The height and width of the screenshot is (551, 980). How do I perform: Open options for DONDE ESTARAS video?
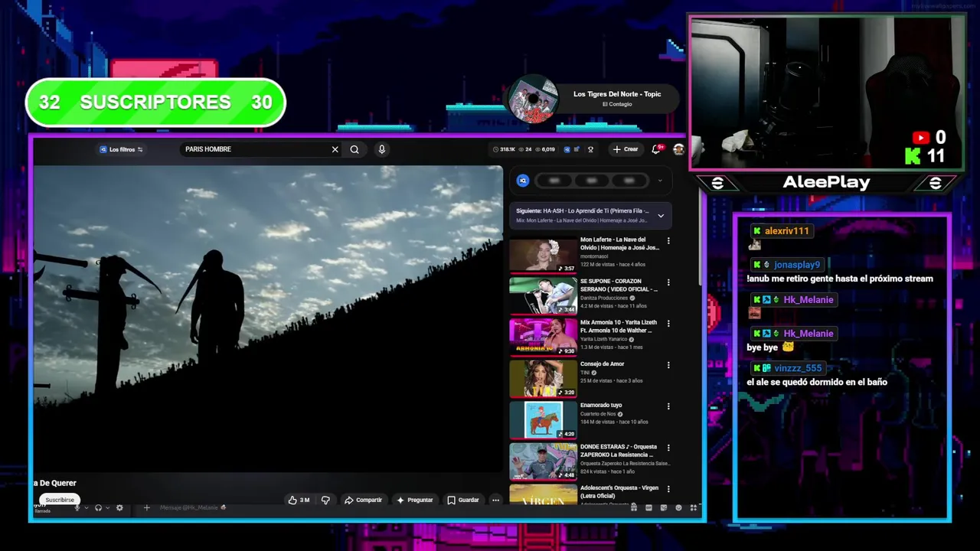(668, 447)
